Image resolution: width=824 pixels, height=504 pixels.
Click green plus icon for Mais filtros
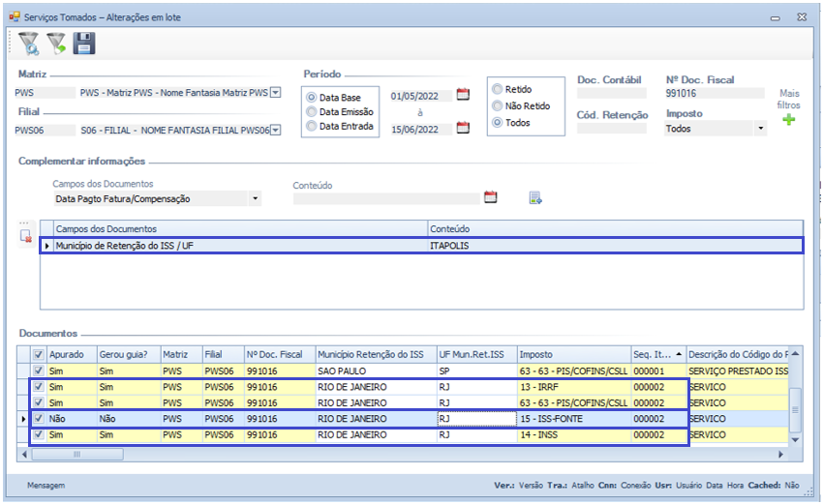coord(789,120)
